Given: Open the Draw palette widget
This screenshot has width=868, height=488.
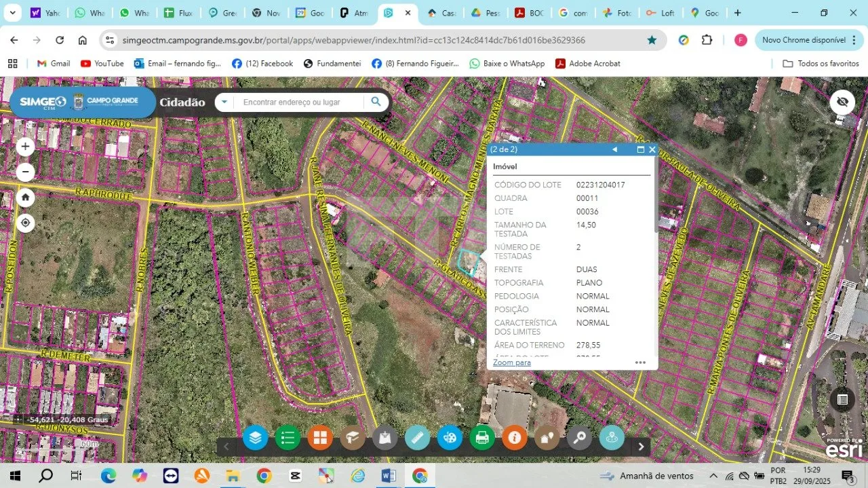Looking at the screenshot, I should pos(450,438).
